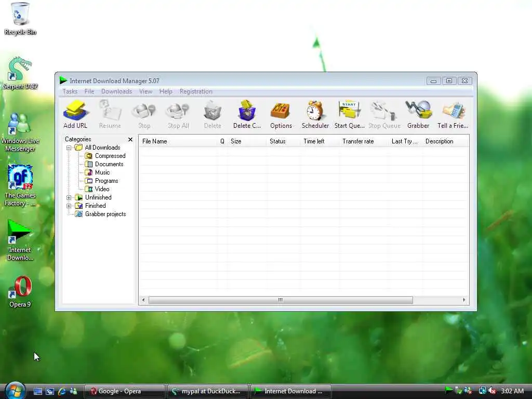Select the Windows Live Messenger desktop icon

[20, 132]
